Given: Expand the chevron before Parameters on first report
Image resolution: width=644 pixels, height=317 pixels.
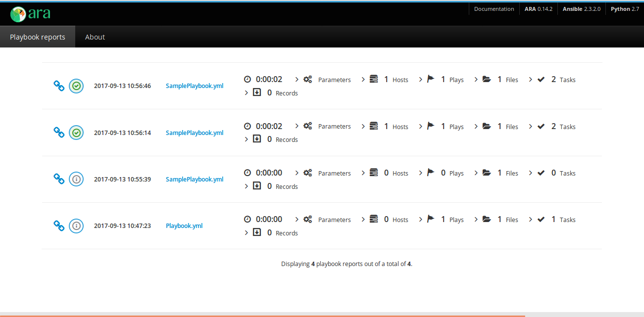Looking at the screenshot, I should click(297, 79).
